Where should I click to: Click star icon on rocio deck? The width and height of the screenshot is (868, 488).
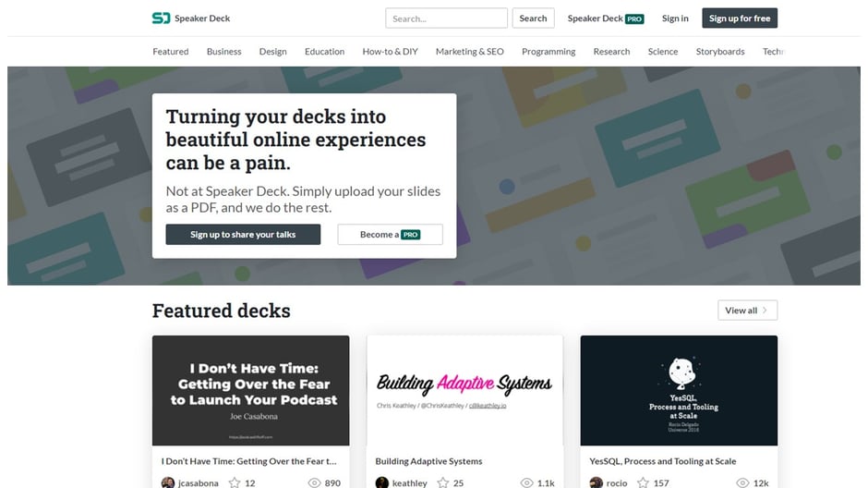[643, 482]
